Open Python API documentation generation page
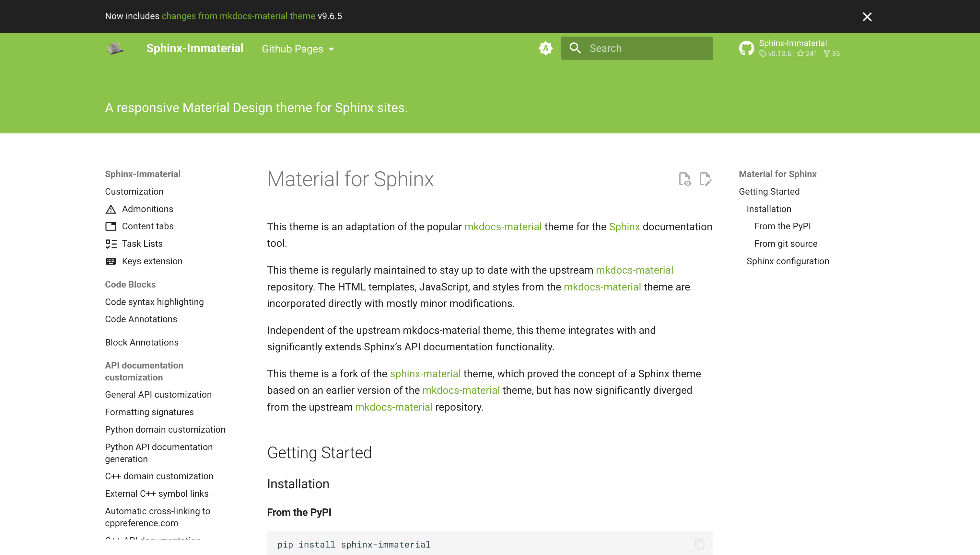Image resolution: width=980 pixels, height=555 pixels. [159, 453]
